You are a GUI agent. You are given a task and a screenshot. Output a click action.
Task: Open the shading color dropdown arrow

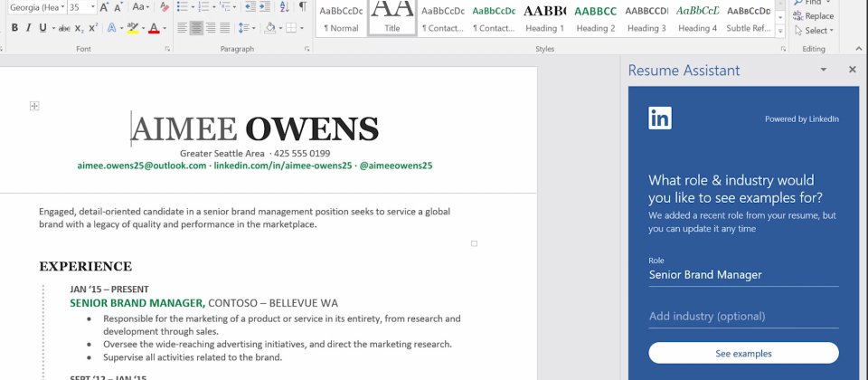(280, 28)
